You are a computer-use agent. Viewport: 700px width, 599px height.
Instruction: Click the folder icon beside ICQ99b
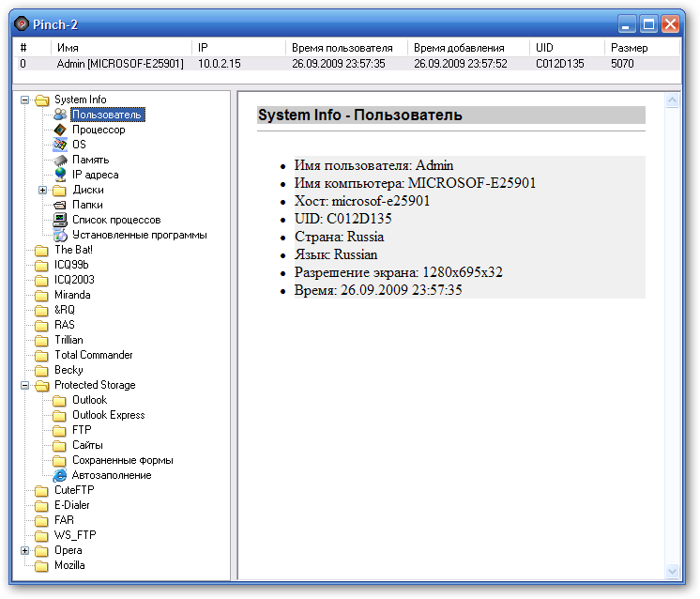point(41,266)
